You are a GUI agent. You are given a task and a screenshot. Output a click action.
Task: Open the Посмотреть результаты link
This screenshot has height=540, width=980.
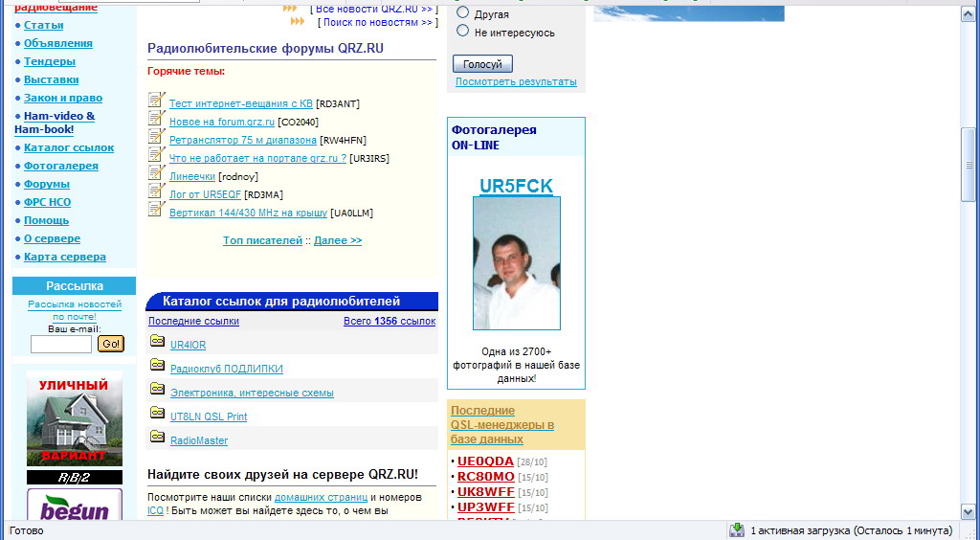(516, 82)
